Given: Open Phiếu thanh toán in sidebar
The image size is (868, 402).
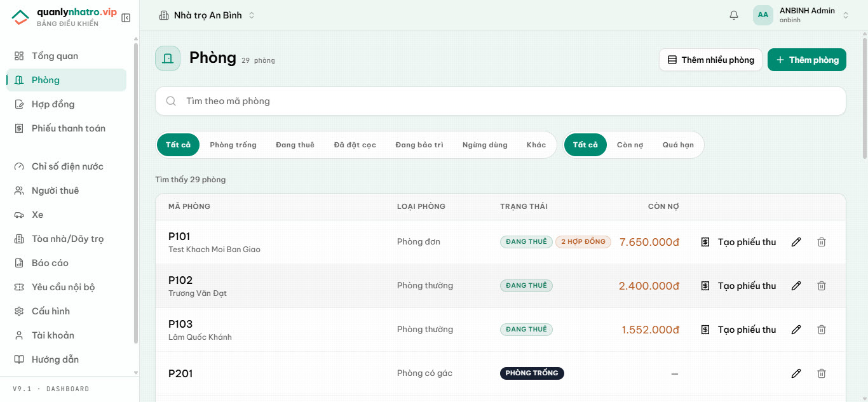Looking at the screenshot, I should tap(67, 128).
